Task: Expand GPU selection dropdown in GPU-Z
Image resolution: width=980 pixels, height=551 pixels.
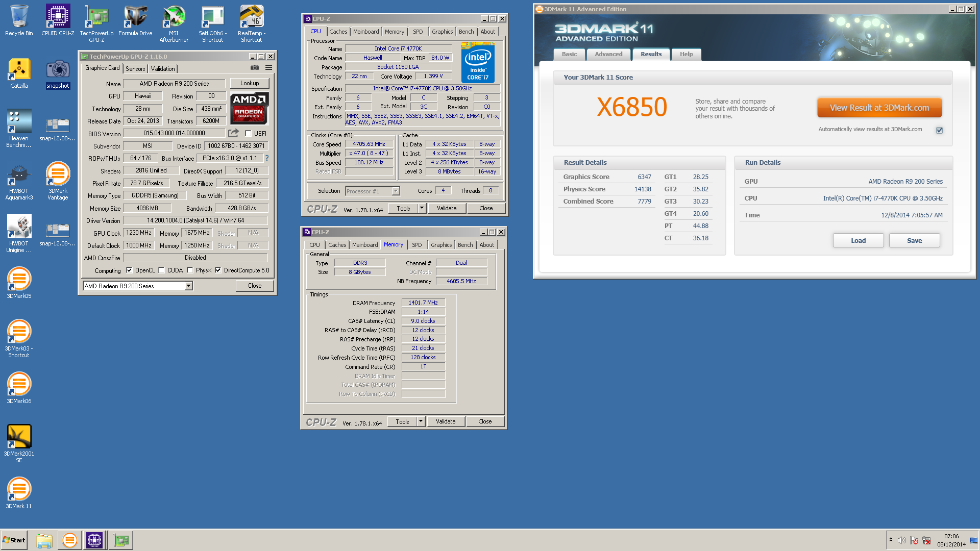Action: [188, 286]
